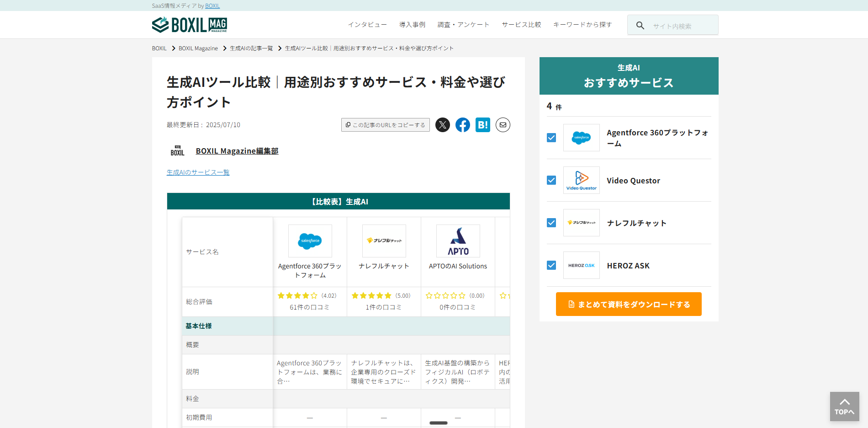Go to BOXIL breadcrumb
The height and width of the screenshot is (428, 868).
[x=159, y=48]
